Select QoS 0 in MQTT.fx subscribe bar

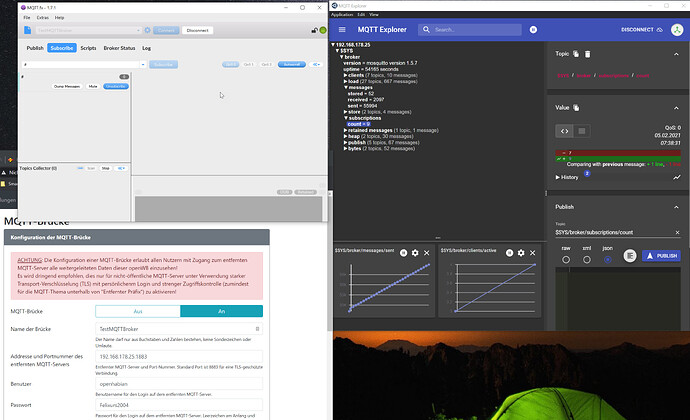(230, 64)
